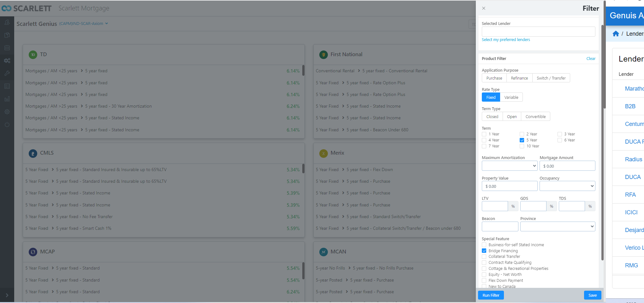Click the power logout sidebar icon
644x303 pixels.
point(7,124)
